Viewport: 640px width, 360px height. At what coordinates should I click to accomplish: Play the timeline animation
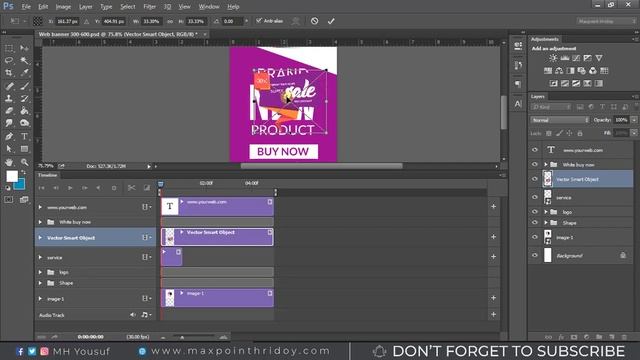pos(70,188)
